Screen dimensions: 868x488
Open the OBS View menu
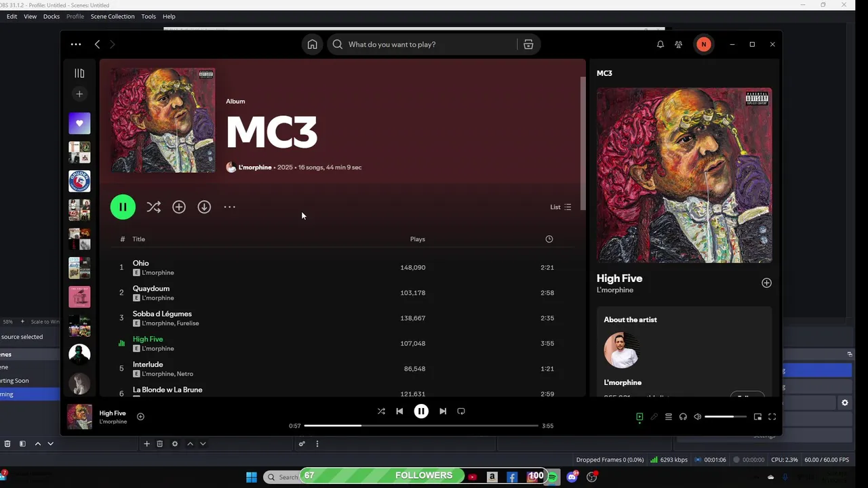tap(31, 16)
